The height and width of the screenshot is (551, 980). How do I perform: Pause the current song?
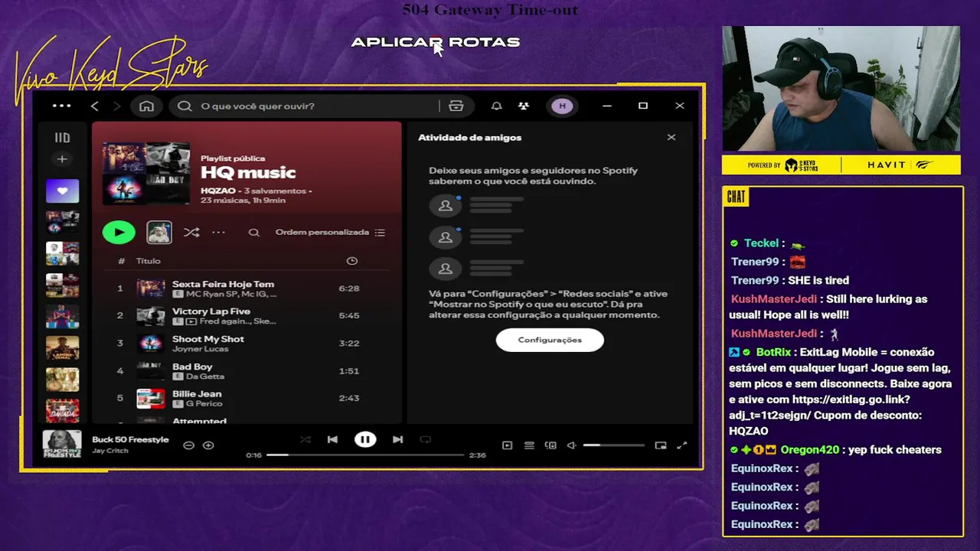[365, 439]
